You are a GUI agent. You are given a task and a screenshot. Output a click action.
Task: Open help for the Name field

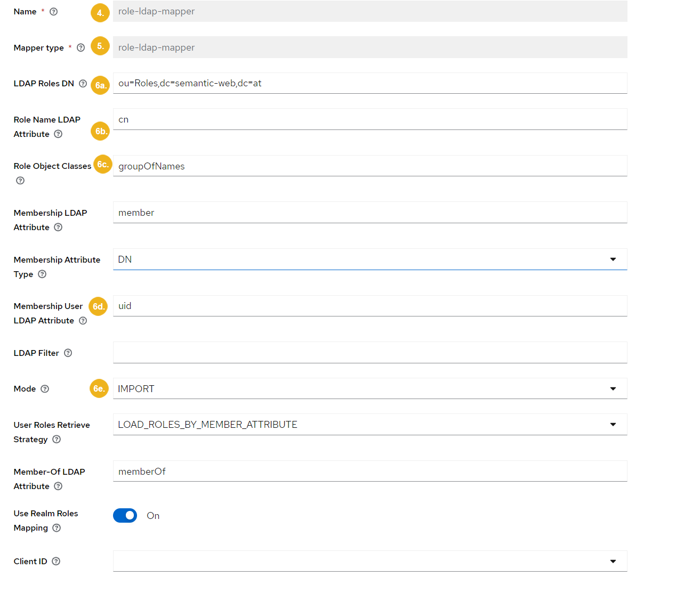coord(52,11)
